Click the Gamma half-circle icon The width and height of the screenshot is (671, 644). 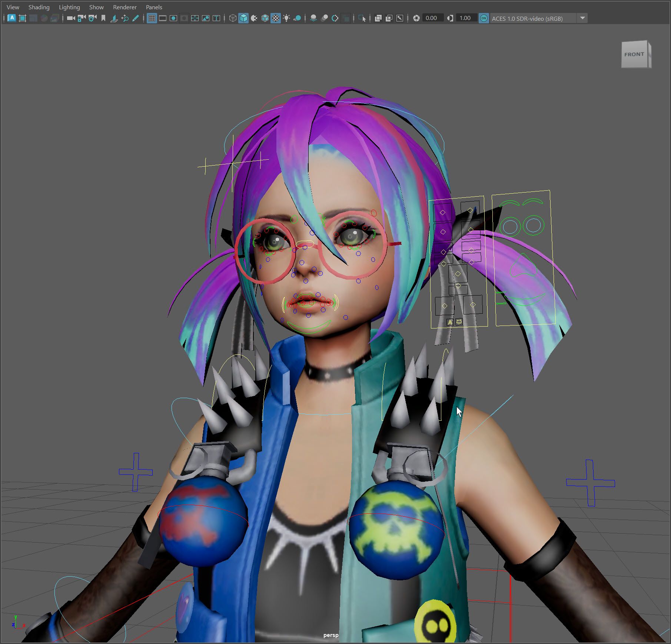(450, 18)
